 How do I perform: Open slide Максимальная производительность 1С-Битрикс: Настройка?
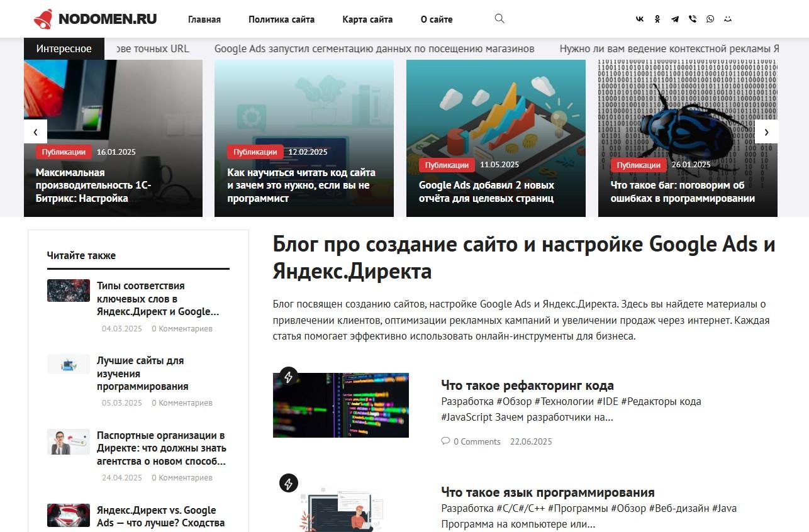click(93, 186)
